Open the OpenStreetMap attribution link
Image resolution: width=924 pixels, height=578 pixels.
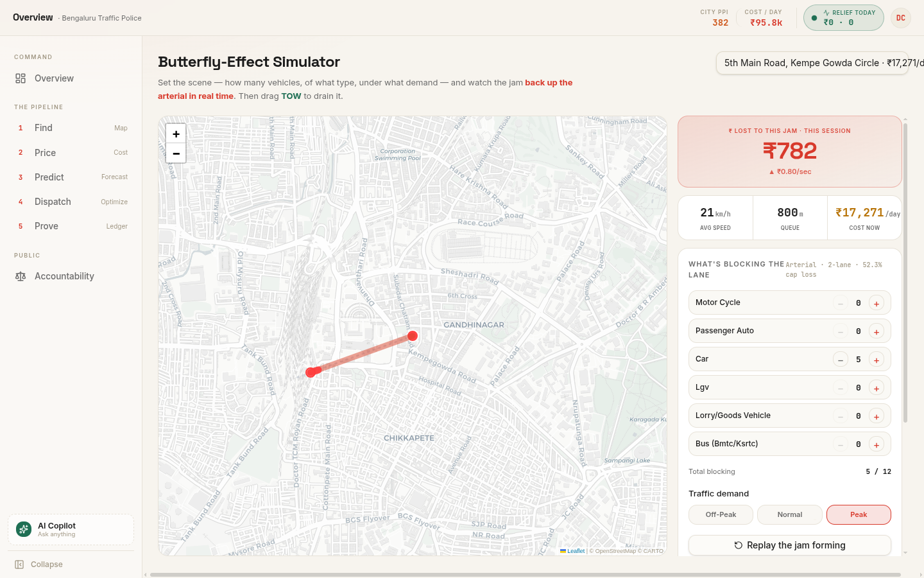pos(615,551)
